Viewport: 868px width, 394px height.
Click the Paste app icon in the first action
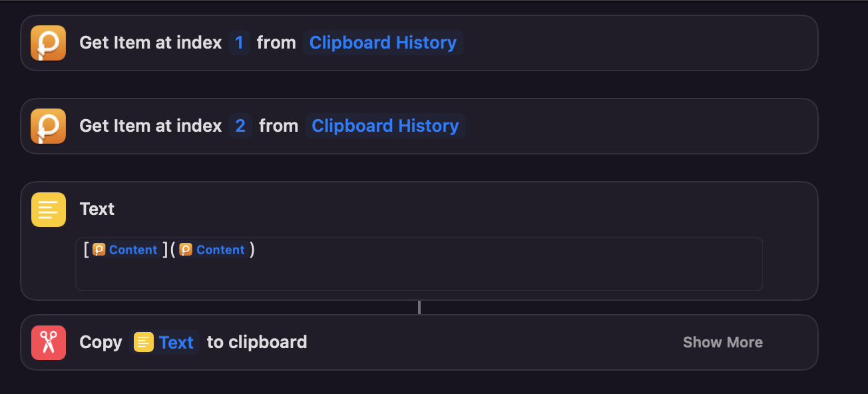[x=48, y=43]
